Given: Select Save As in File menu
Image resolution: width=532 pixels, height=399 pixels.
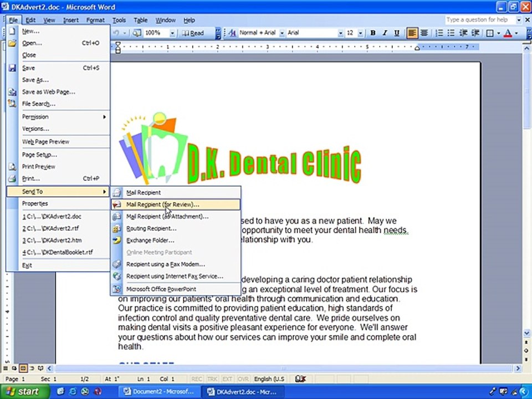Looking at the screenshot, I should pos(58,80).
